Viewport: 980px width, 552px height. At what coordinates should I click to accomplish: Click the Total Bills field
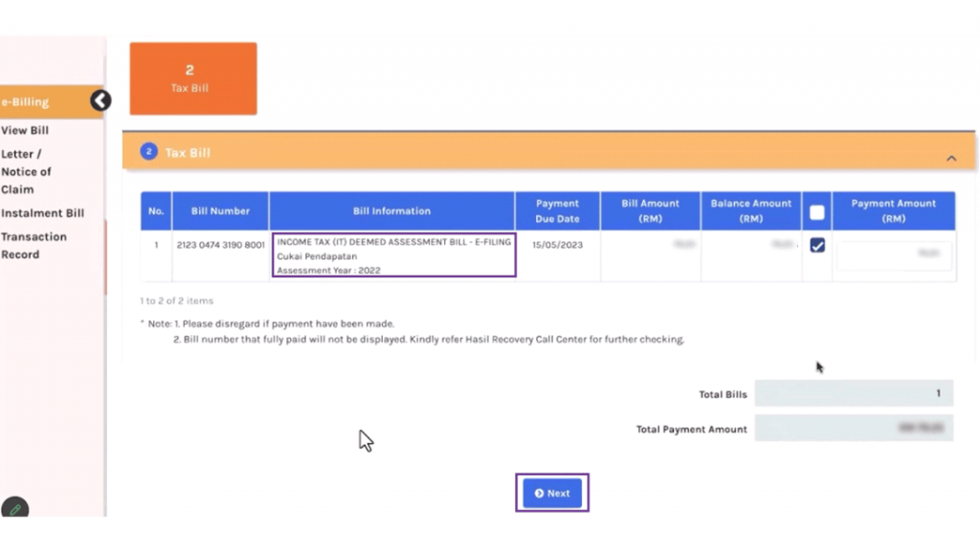(x=854, y=393)
